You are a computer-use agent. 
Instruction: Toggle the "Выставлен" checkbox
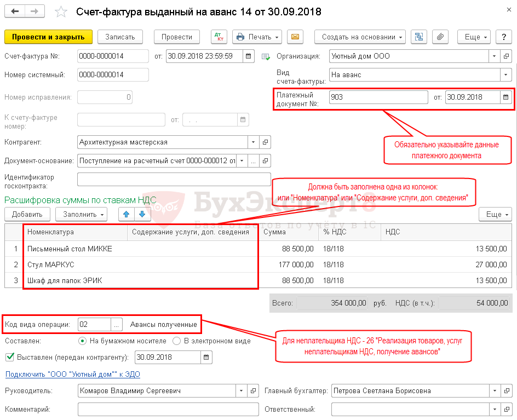[x=9, y=357]
